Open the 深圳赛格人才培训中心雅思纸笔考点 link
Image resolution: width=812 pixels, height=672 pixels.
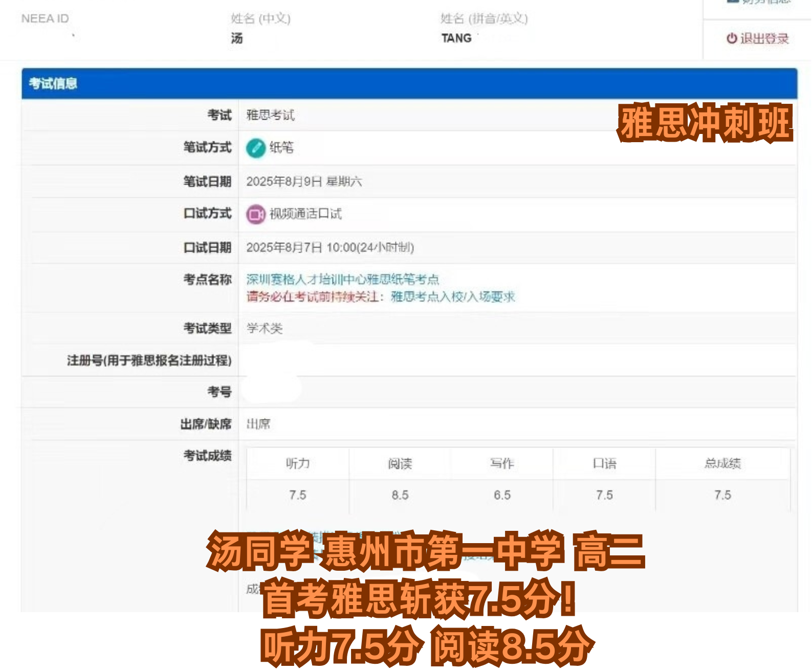click(342, 279)
